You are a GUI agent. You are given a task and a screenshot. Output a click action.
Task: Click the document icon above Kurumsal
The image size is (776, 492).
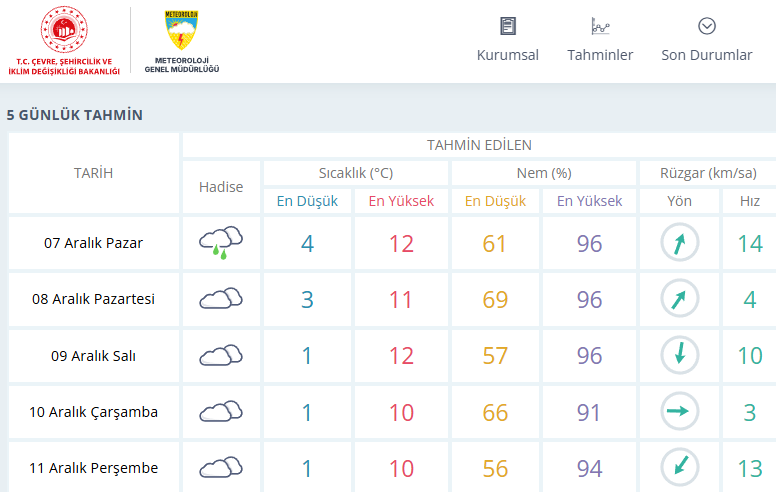pyautogui.click(x=508, y=26)
